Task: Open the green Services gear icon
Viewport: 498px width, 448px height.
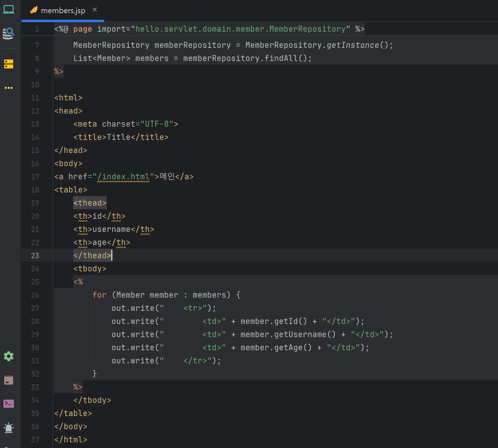Action: [9, 356]
